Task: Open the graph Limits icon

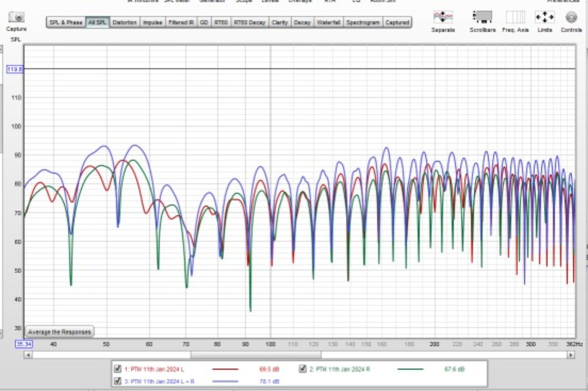Action: (544, 18)
